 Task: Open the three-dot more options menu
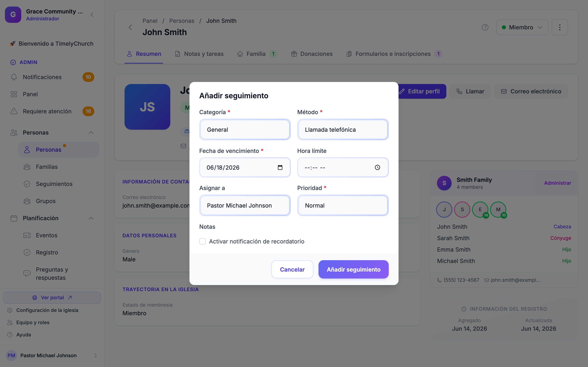pyautogui.click(x=560, y=28)
